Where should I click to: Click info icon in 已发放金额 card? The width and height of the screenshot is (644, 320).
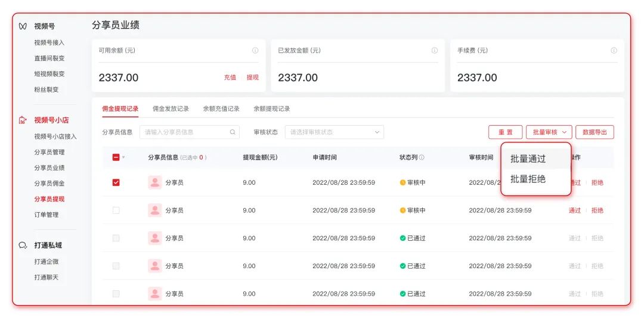(435, 51)
